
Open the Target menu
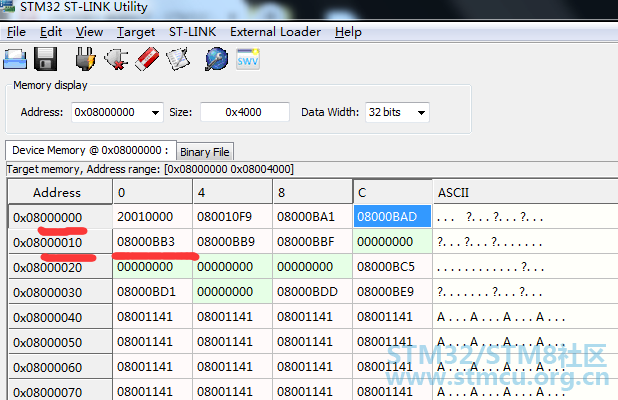coord(136,32)
